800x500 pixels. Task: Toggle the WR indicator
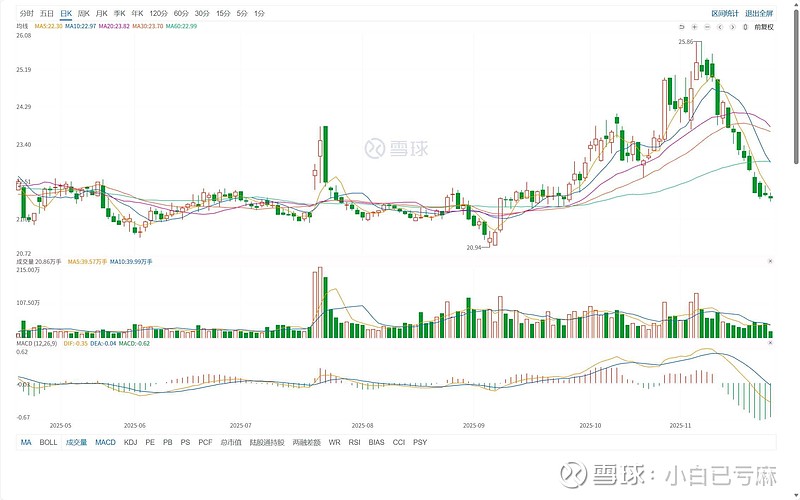(x=334, y=442)
